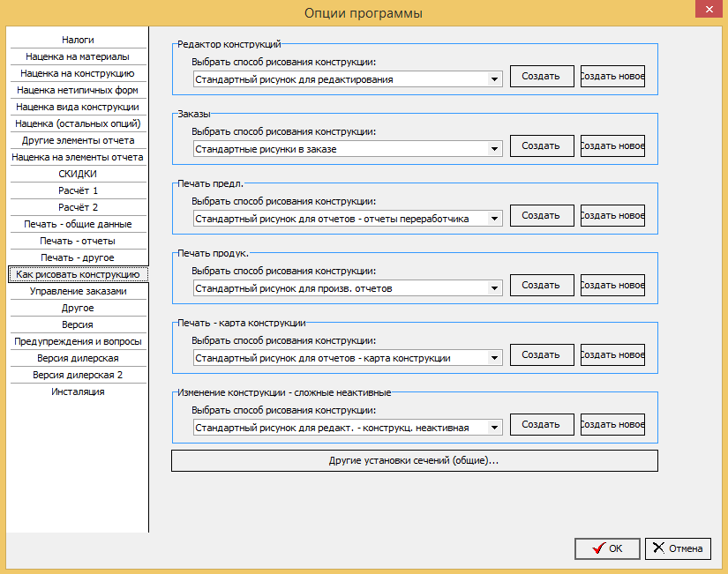Viewport: 728px width, 574px height.
Task: Open Версия дилерская 2 section
Action: 78,375
